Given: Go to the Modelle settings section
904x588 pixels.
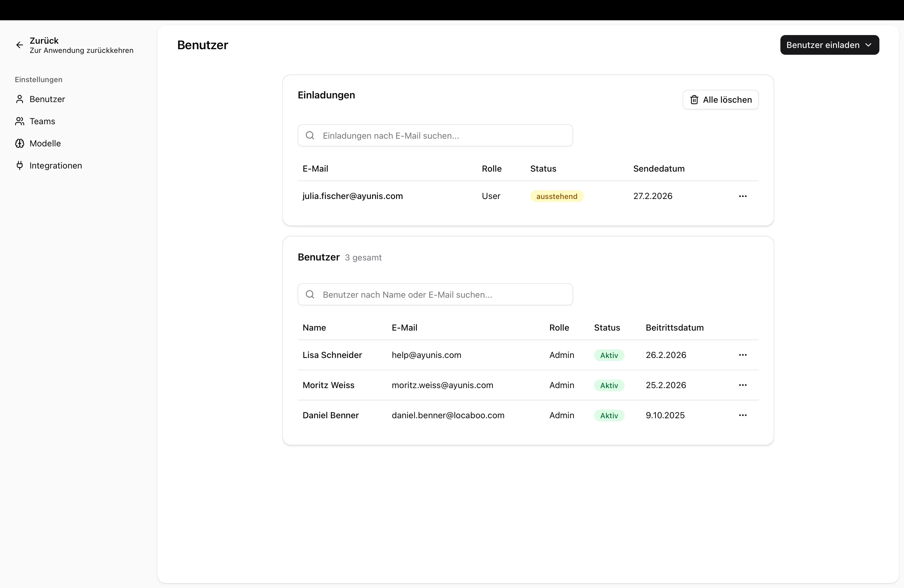Looking at the screenshot, I should pyautogui.click(x=45, y=144).
